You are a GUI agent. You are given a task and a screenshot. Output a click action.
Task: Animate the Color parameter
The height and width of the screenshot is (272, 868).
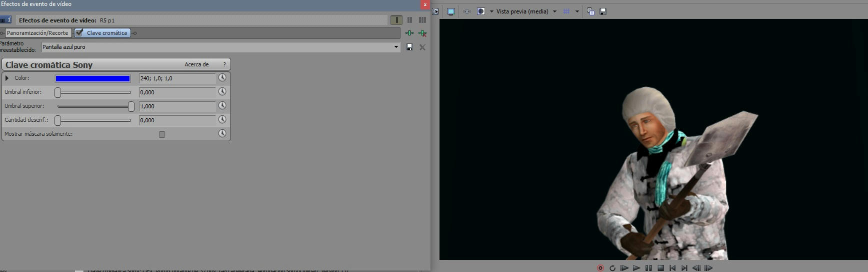click(x=222, y=78)
